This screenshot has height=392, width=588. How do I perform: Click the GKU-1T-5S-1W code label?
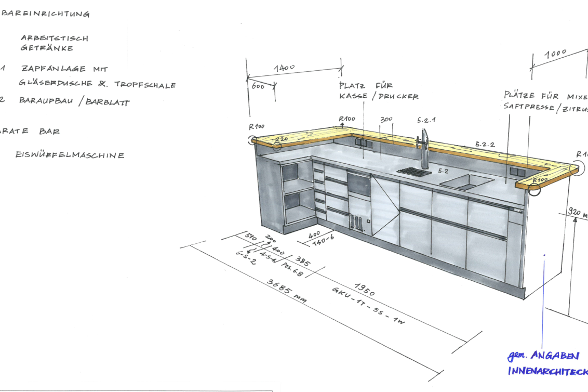point(368,306)
